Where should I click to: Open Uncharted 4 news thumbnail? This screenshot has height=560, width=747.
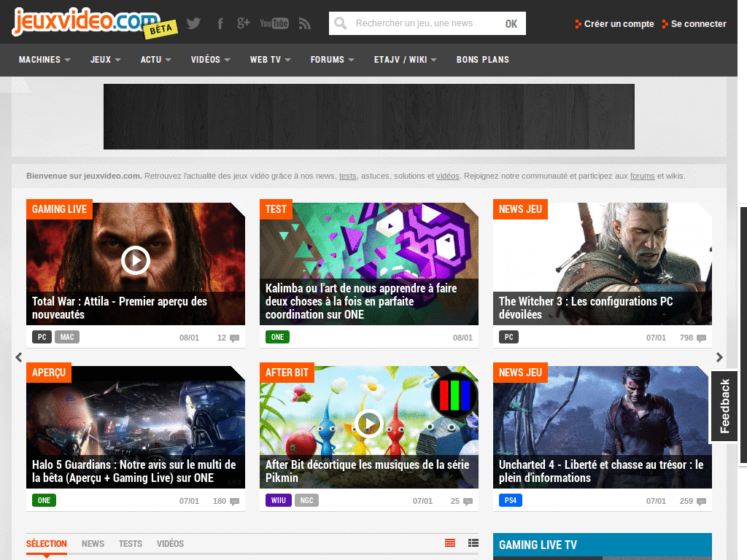pyautogui.click(x=602, y=427)
